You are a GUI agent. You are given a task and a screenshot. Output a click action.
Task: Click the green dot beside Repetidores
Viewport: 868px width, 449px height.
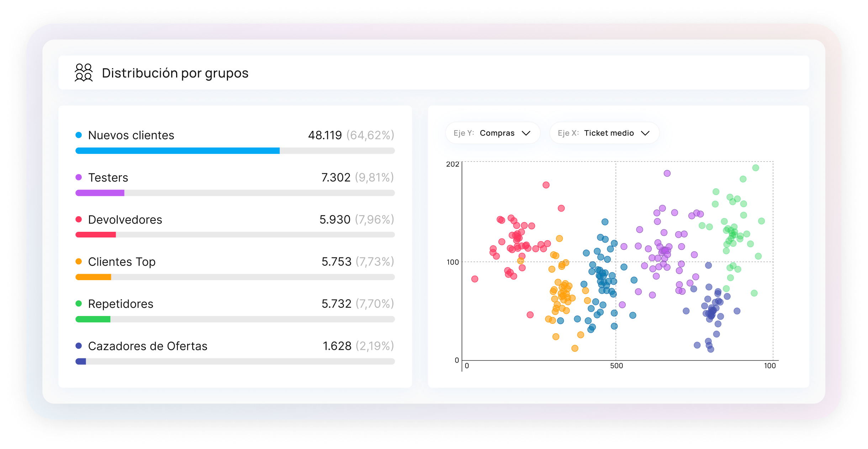pos(79,304)
